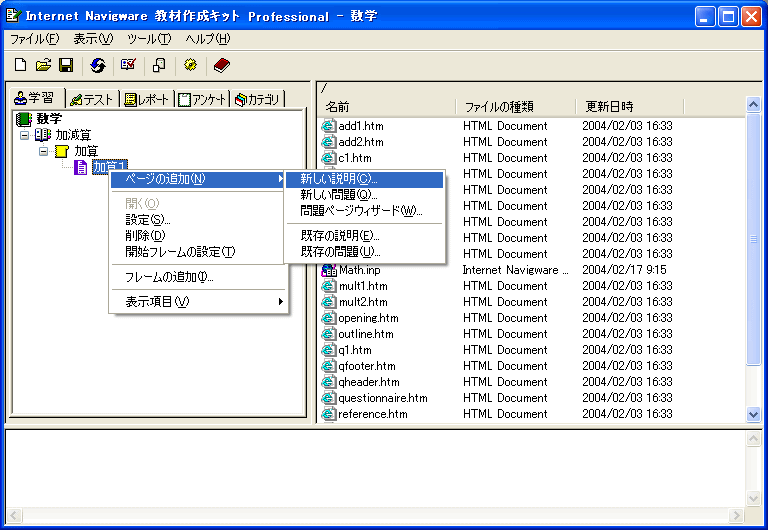Click the open folder toolbar icon
The height and width of the screenshot is (530, 768).
click(x=43, y=65)
